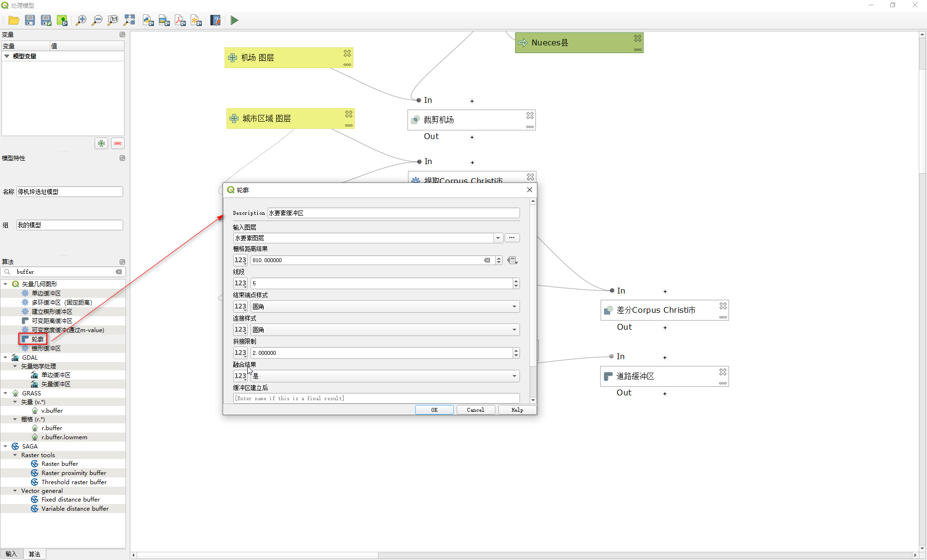Select the Raster proximity buffer algorithm
The width and height of the screenshot is (927, 560).
73,473
